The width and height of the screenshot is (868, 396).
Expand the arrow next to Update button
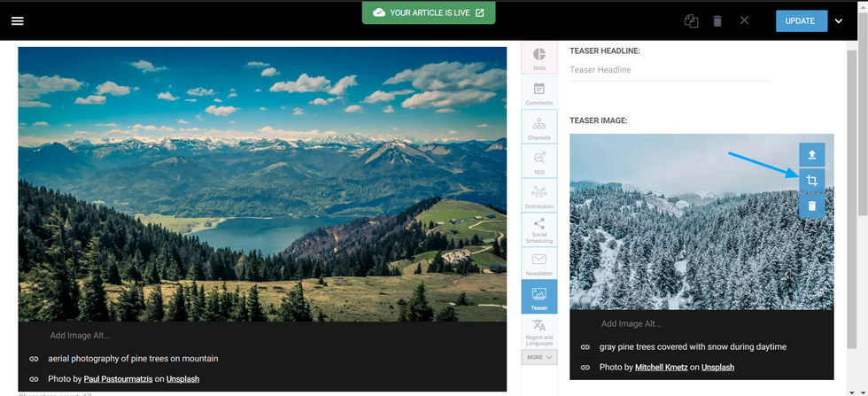(x=839, y=21)
